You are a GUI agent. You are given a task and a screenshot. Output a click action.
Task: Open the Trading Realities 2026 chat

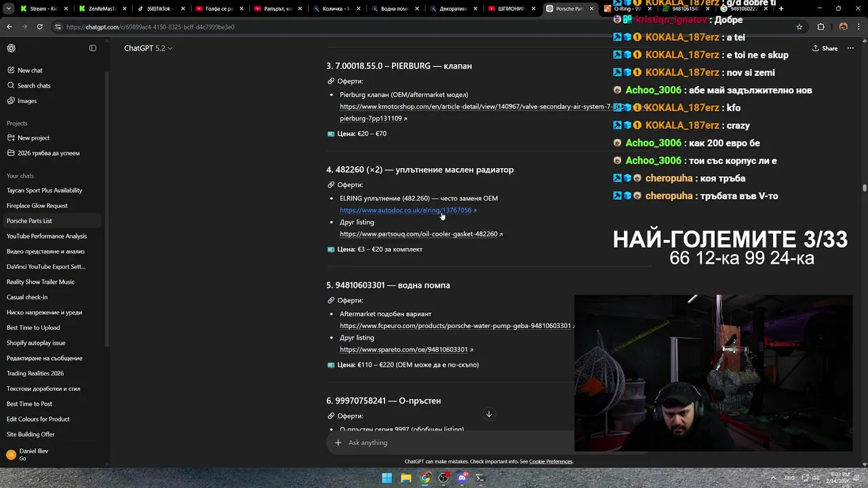click(35, 373)
